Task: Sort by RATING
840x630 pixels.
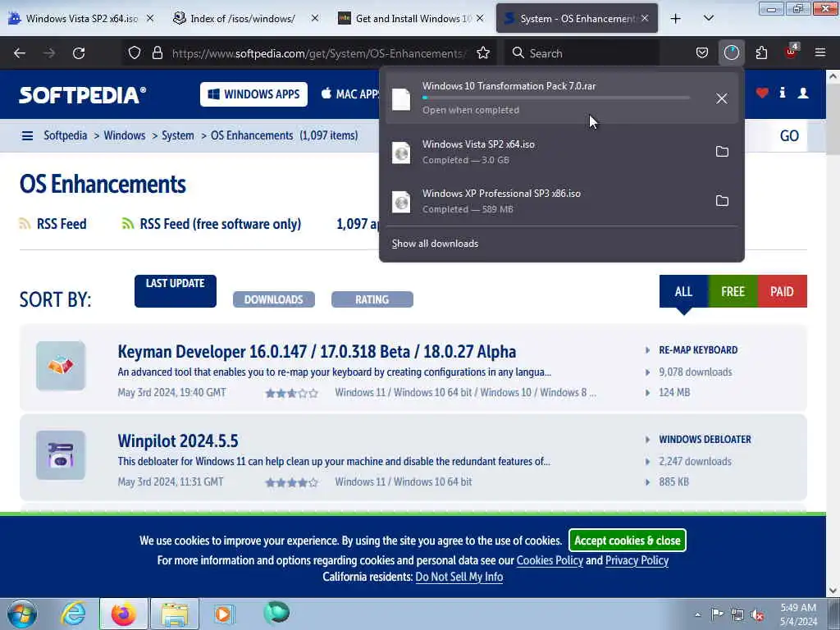Action: (x=372, y=299)
